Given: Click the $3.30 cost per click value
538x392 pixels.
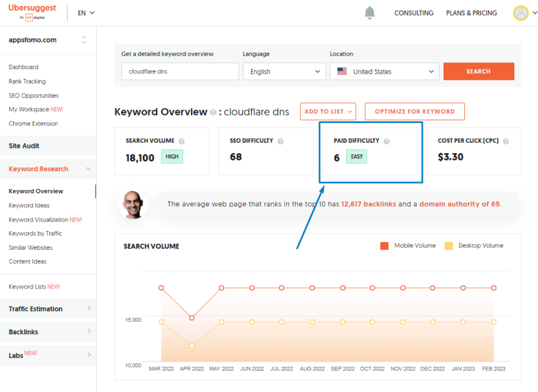Looking at the screenshot, I should pyautogui.click(x=450, y=157).
